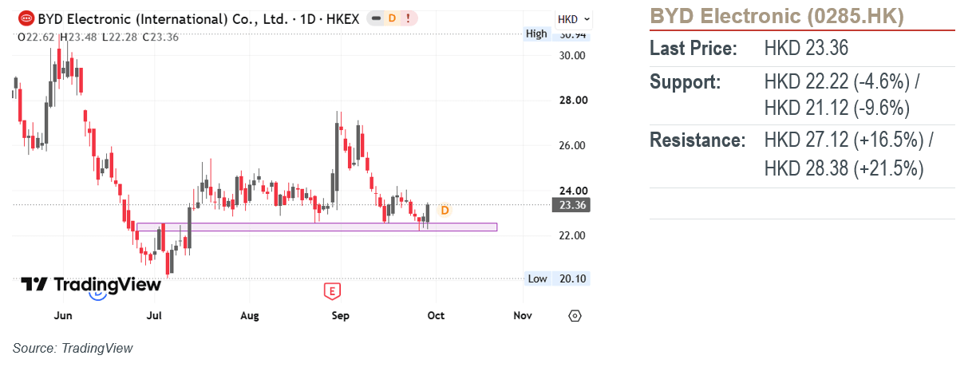Click the BYD Electronic (0285.HK) heading
The height and width of the screenshot is (379, 980).
(x=776, y=16)
